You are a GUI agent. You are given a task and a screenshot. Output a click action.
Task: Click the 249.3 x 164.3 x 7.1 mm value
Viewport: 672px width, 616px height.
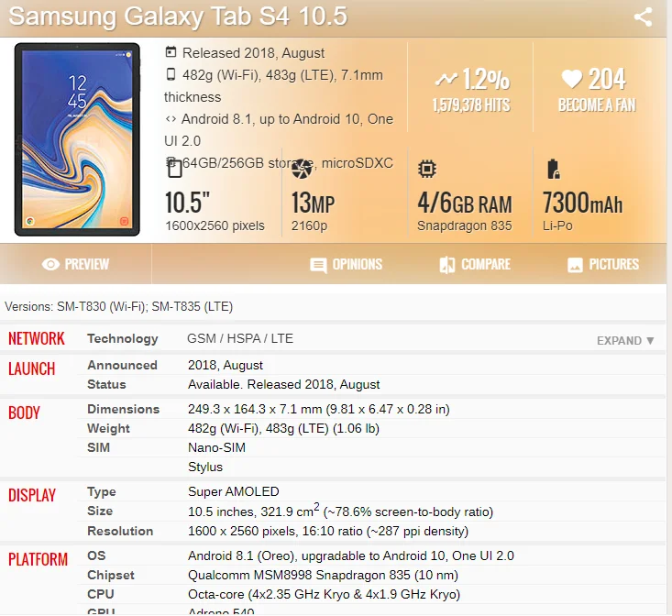319,409
